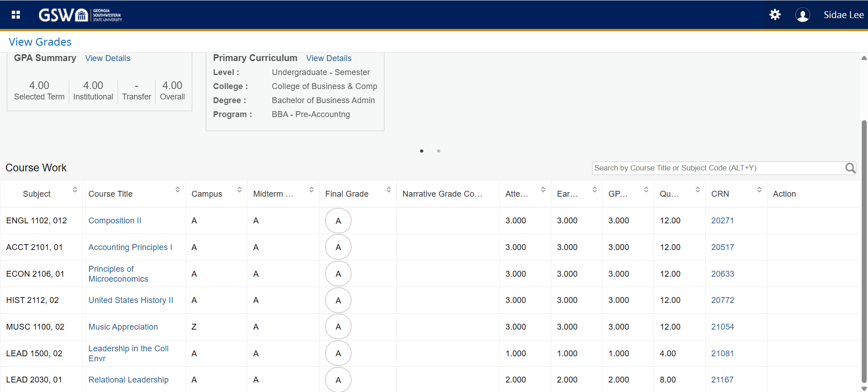
Task: Click final grade circle for United States History II
Action: coord(338,300)
